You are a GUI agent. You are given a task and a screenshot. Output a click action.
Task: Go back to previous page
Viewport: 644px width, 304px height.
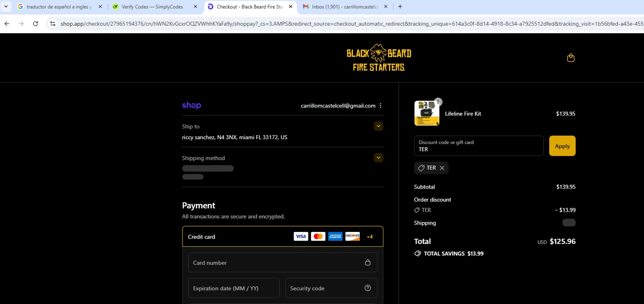(x=7, y=24)
